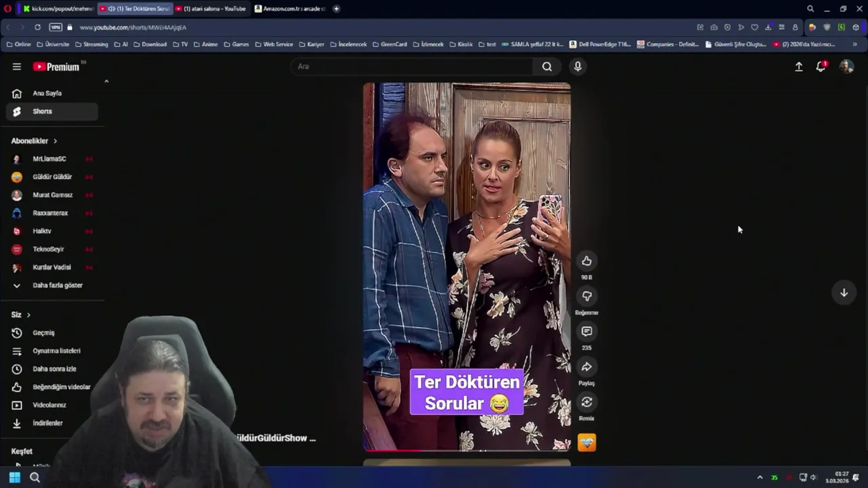Dislike the short with thumbs-down icon
This screenshot has width=868, height=488.
pos(587,296)
